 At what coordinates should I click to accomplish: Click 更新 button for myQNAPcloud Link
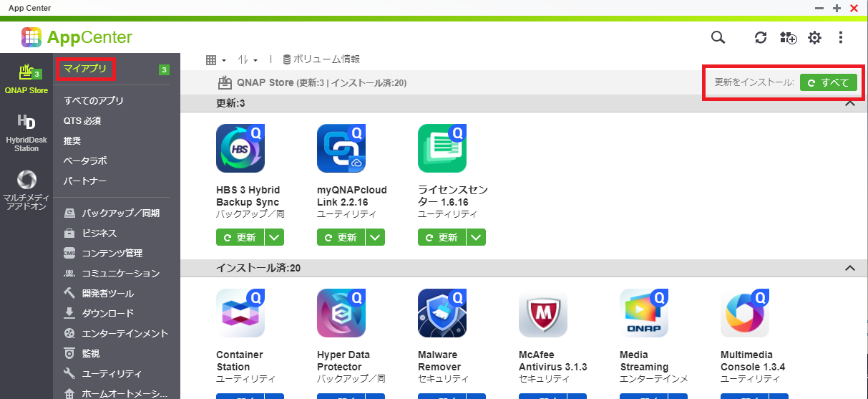click(341, 237)
